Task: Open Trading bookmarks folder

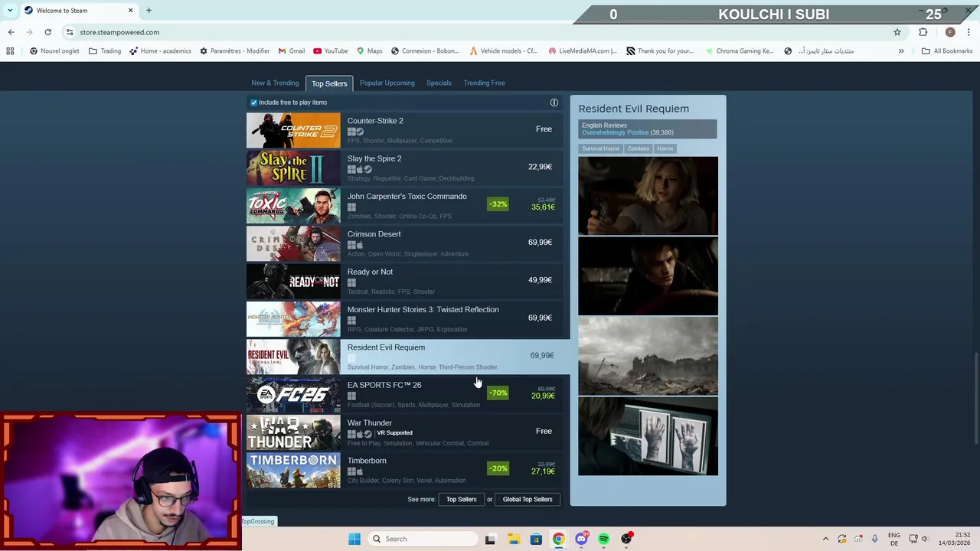Action: (x=105, y=51)
